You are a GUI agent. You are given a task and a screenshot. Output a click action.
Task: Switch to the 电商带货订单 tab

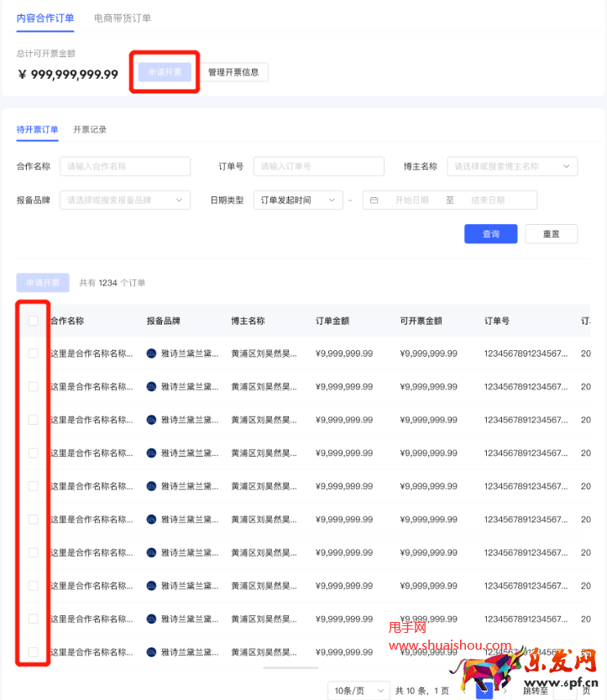pyautogui.click(x=123, y=18)
